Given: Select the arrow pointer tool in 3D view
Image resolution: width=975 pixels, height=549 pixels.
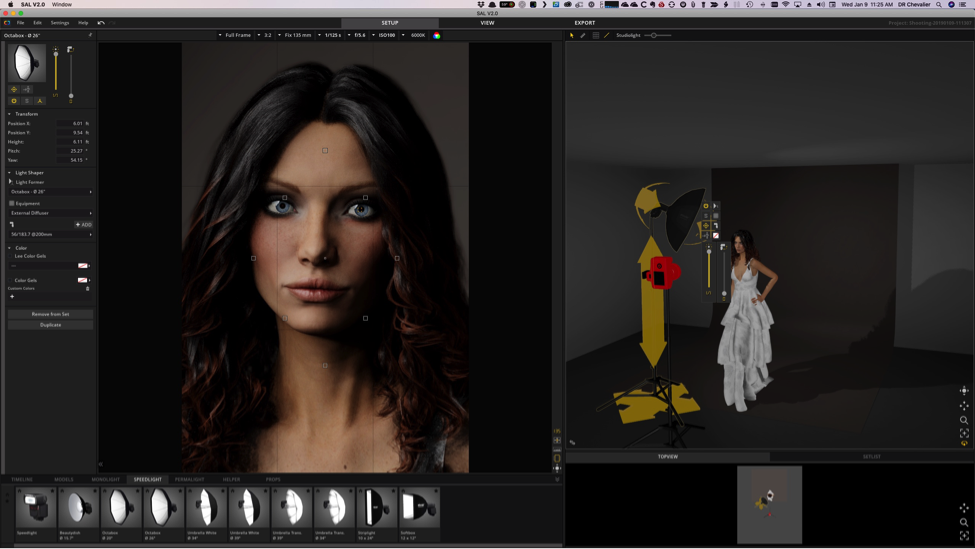Looking at the screenshot, I should point(572,35).
